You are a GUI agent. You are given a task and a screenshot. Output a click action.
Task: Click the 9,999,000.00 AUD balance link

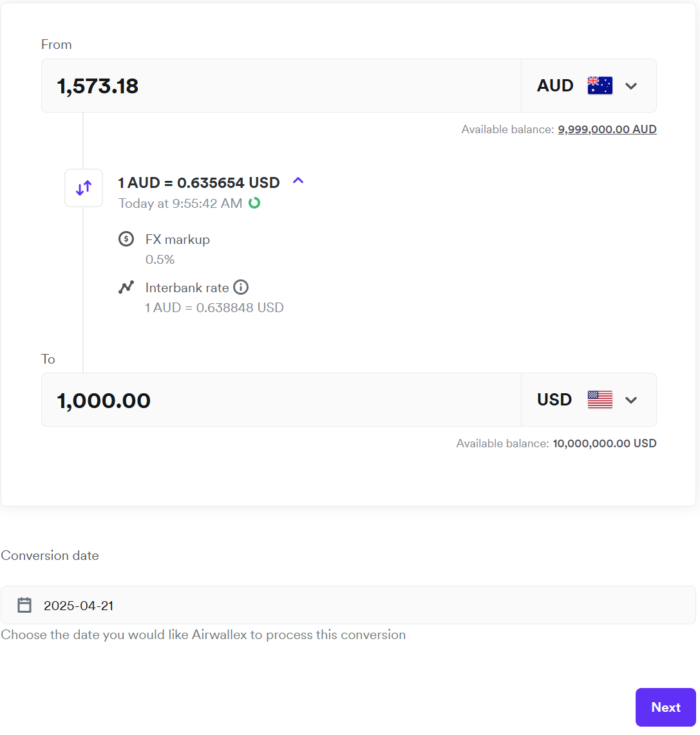click(x=607, y=129)
